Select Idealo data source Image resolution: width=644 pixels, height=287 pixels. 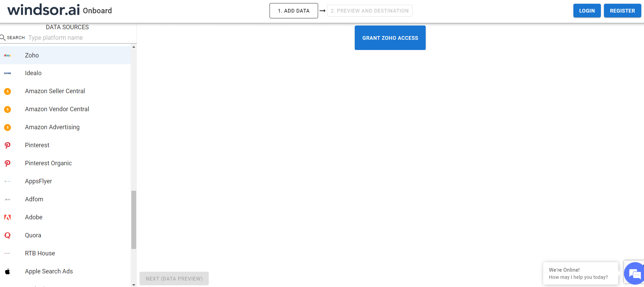[x=65, y=73]
